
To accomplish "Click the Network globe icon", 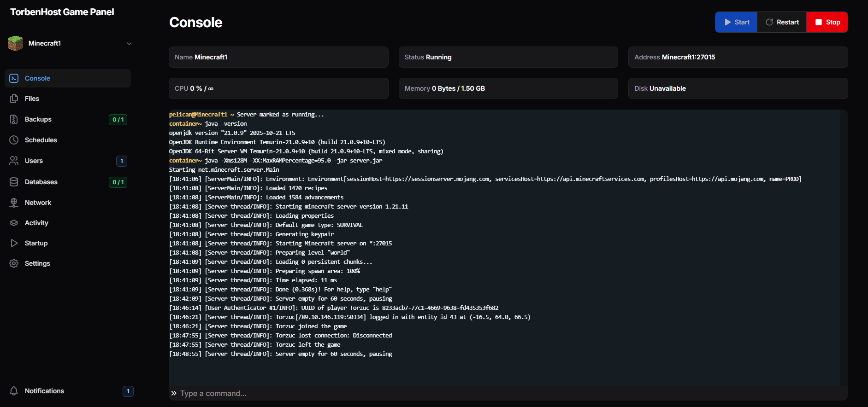I will 14,203.
